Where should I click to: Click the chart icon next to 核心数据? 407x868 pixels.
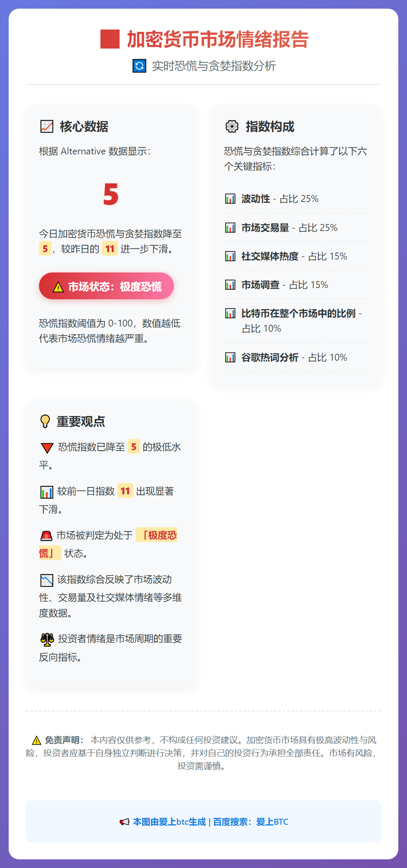point(47,126)
